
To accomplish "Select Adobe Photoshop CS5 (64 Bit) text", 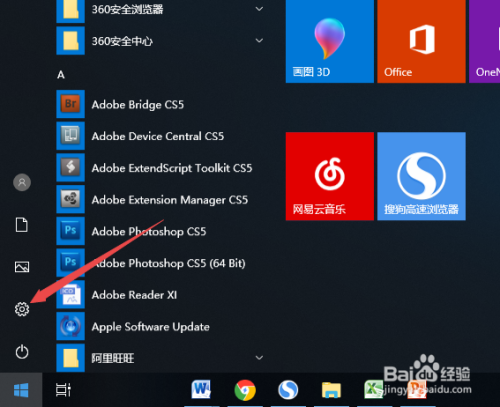I will click(169, 263).
